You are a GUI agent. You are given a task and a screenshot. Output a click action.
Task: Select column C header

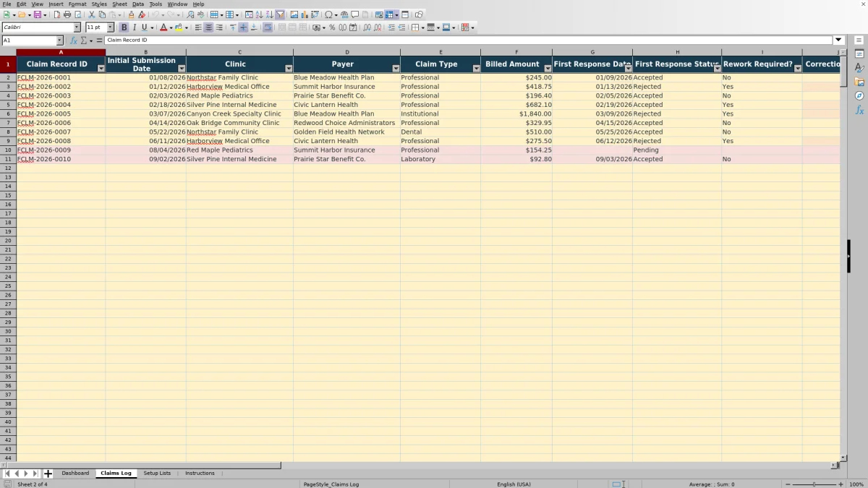coord(239,52)
